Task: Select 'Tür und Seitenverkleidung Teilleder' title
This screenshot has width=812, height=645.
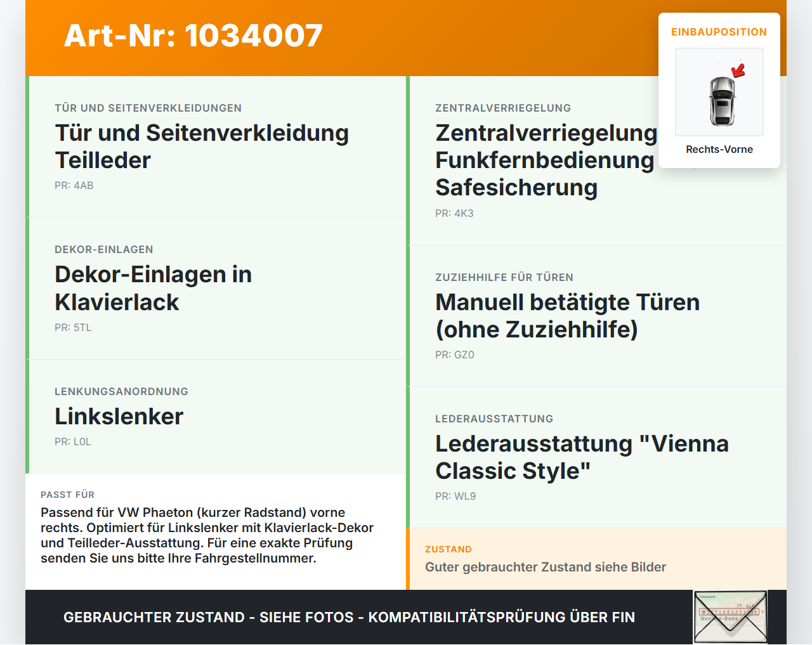Action: pyautogui.click(x=202, y=147)
